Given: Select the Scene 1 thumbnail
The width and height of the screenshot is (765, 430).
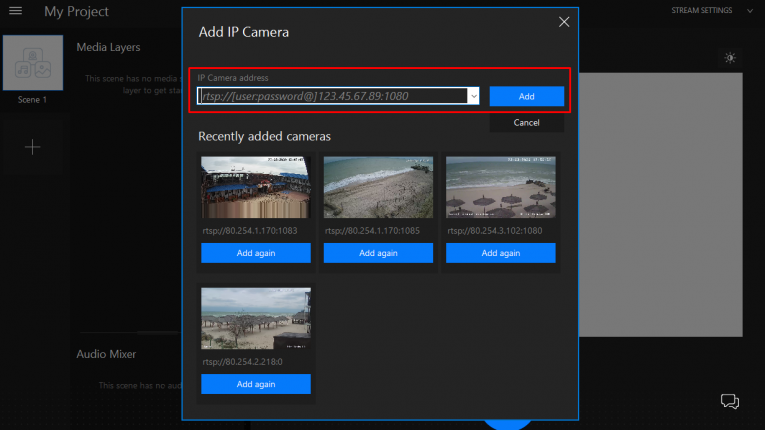Looking at the screenshot, I should 33,62.
